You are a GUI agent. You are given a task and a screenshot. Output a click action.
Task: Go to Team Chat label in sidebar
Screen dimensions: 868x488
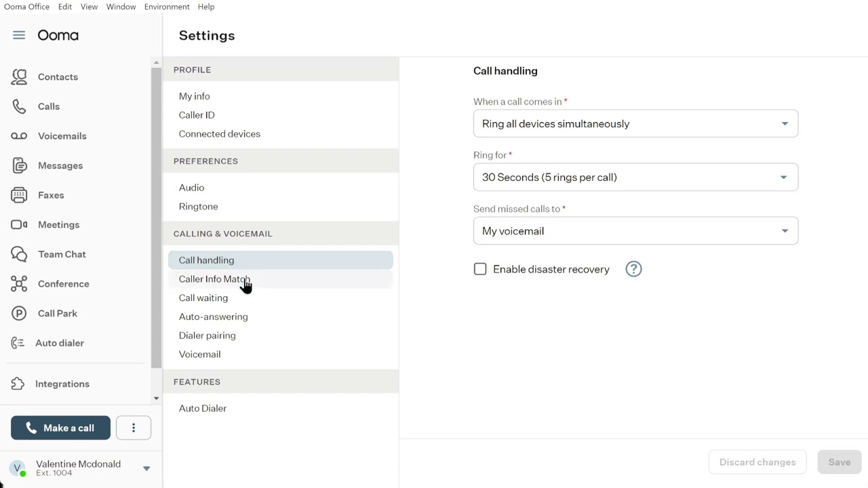tap(62, 254)
